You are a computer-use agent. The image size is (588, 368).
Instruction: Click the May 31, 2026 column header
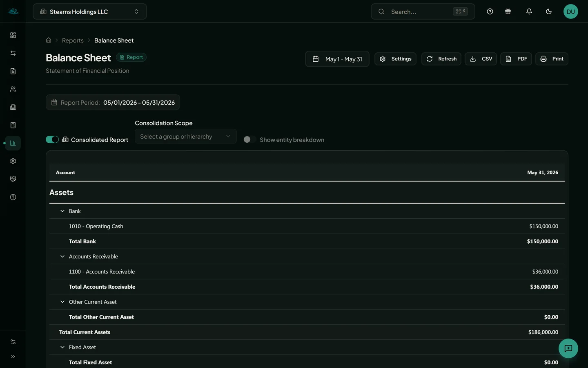tap(543, 173)
